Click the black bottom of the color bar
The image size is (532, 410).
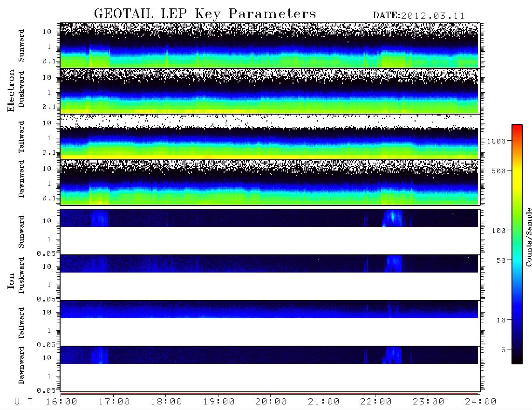click(517, 358)
